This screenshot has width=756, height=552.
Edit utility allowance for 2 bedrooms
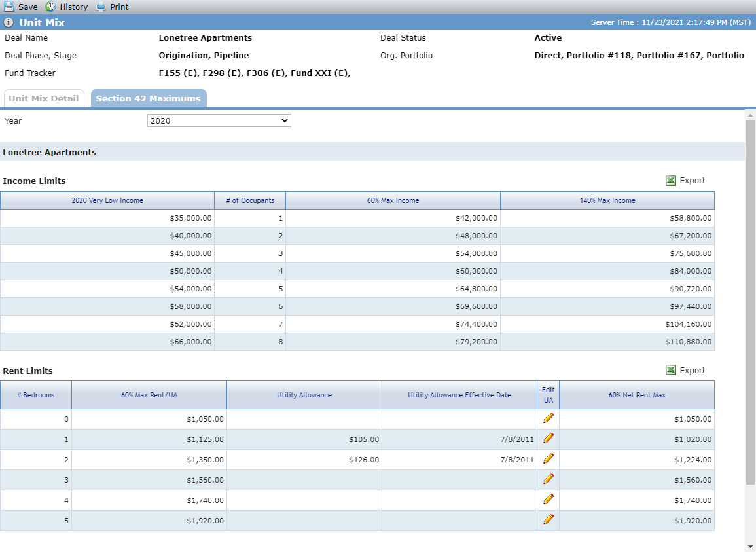(549, 459)
